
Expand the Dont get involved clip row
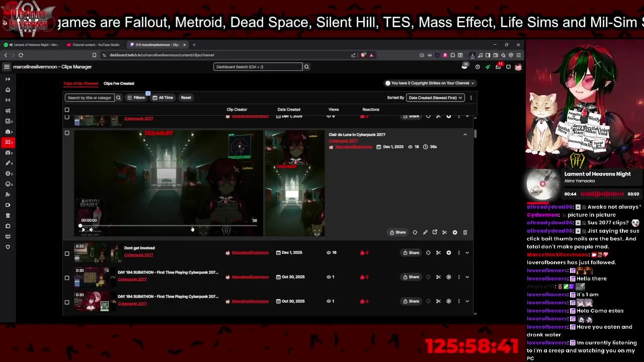(467, 252)
